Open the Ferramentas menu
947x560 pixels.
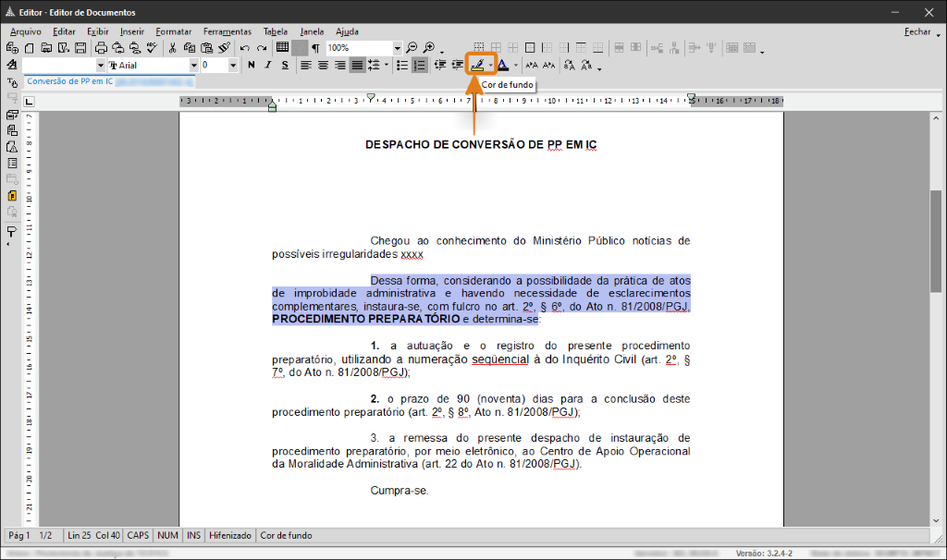click(x=228, y=31)
